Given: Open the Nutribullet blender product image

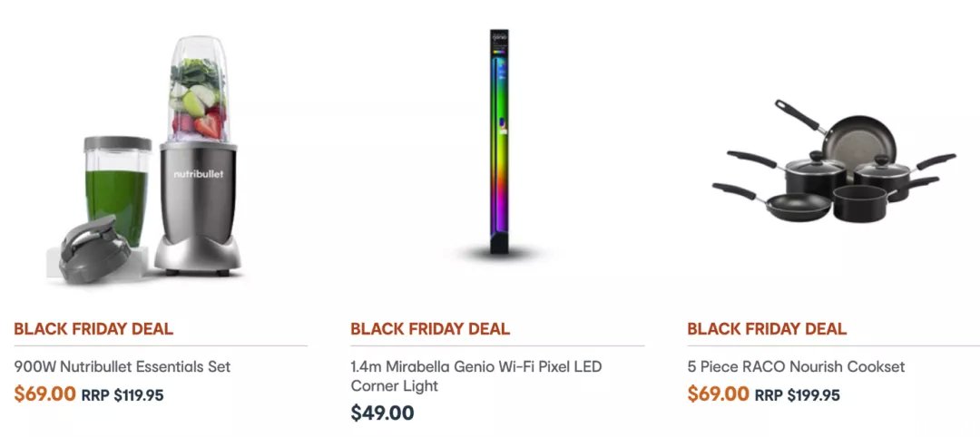Looking at the screenshot, I should coord(144,160).
